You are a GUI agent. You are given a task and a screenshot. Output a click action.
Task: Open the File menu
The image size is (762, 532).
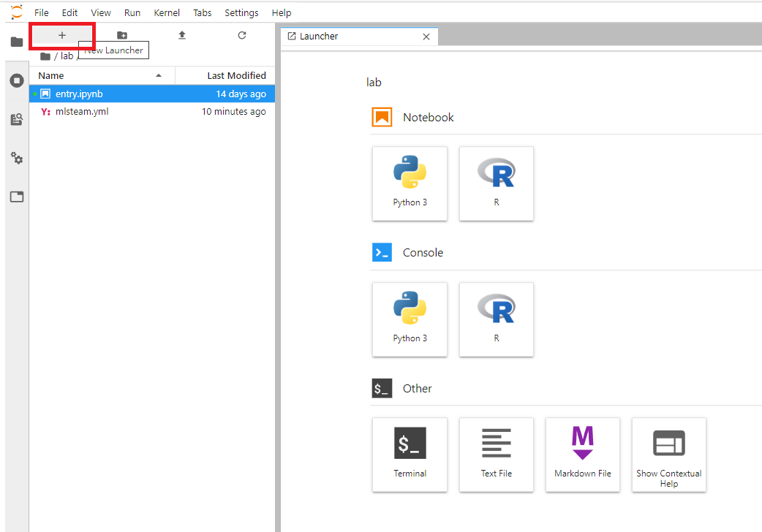pos(41,12)
